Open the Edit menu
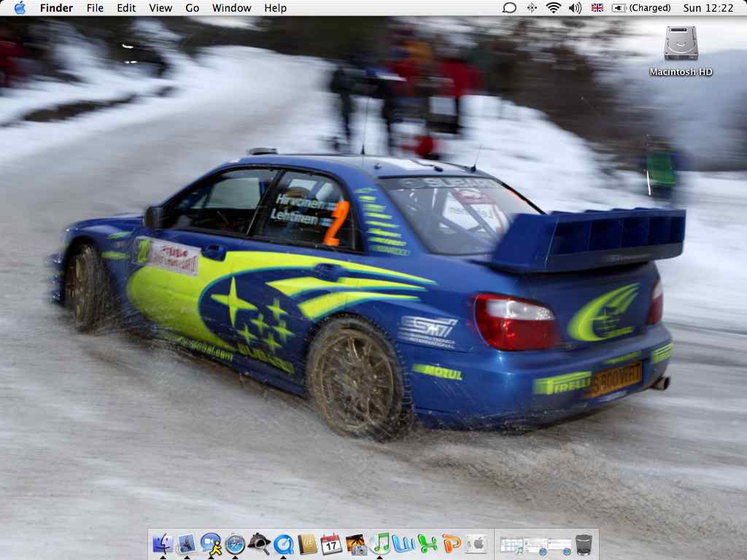Viewport: 747px width, 560px height. coord(126,8)
